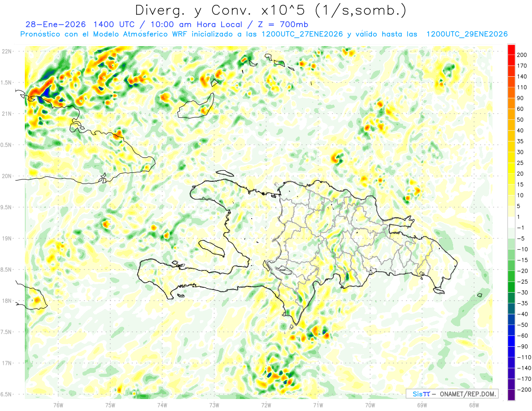Click the "-15" color scale value

(x=522, y=260)
